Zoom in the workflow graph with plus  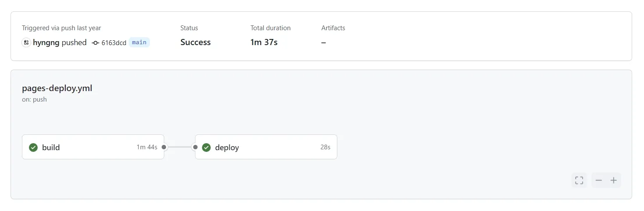[x=614, y=180]
